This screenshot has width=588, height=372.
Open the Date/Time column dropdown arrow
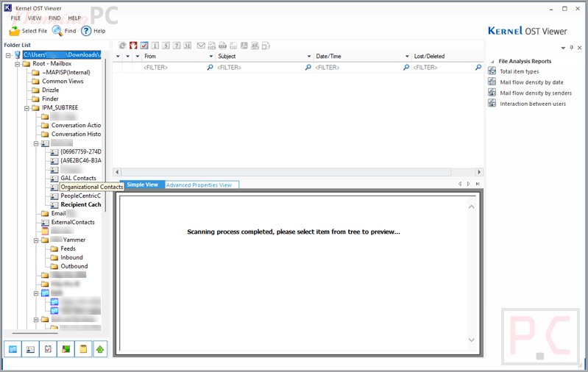point(407,57)
